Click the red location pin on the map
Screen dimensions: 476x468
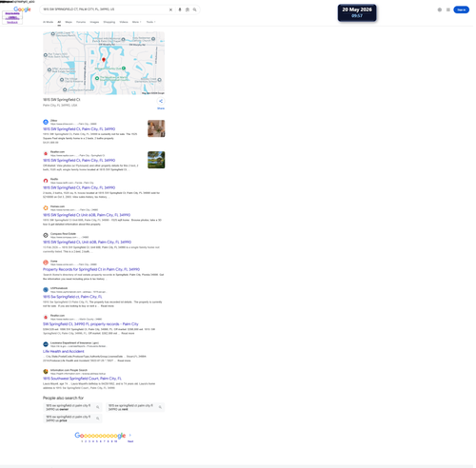[x=104, y=60]
